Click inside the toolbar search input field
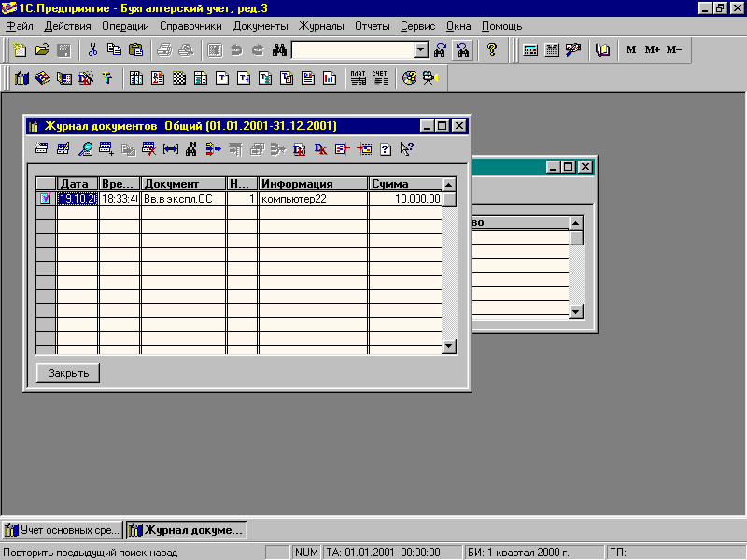The height and width of the screenshot is (560, 747). (353, 49)
